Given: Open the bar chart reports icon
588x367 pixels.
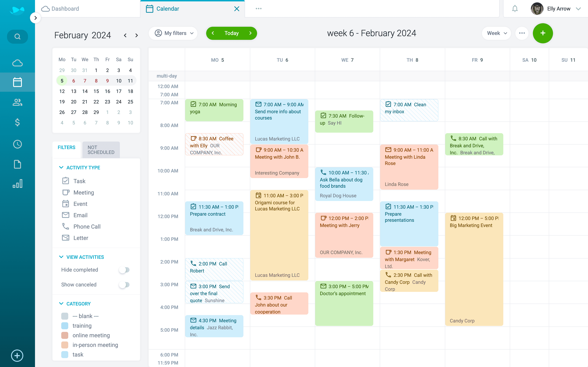Looking at the screenshot, I should (17, 184).
